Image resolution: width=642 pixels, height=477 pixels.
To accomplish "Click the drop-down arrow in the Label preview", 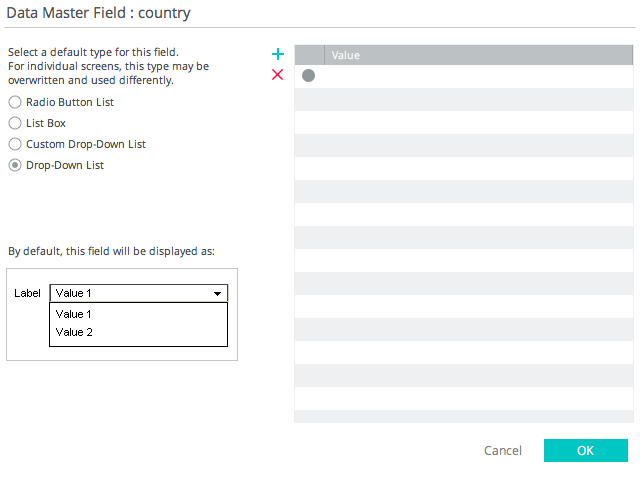I will (217, 294).
